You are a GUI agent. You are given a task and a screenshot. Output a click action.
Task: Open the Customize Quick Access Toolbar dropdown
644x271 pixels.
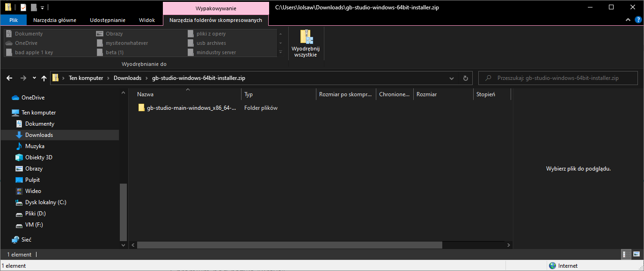[x=42, y=8]
